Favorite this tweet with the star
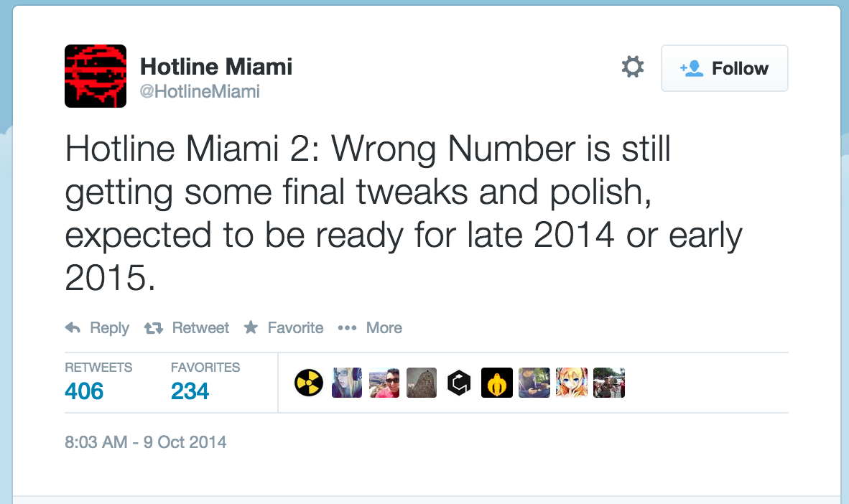The height and width of the screenshot is (504, 849). pos(284,328)
